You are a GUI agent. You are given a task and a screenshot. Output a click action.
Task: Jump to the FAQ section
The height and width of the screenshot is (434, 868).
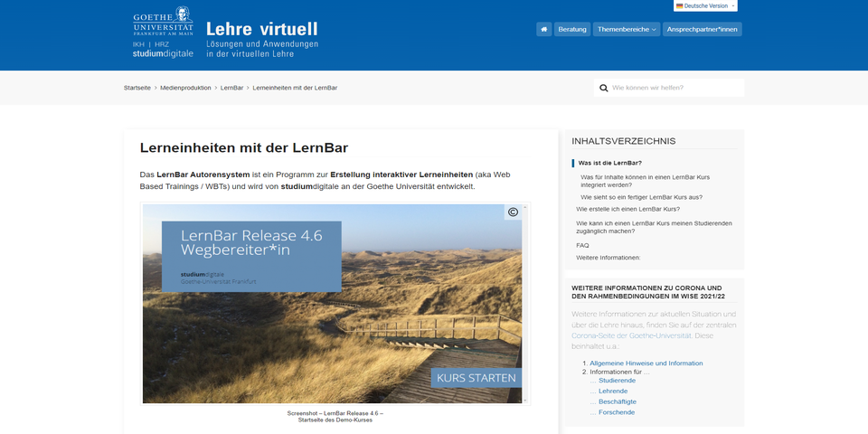point(582,245)
